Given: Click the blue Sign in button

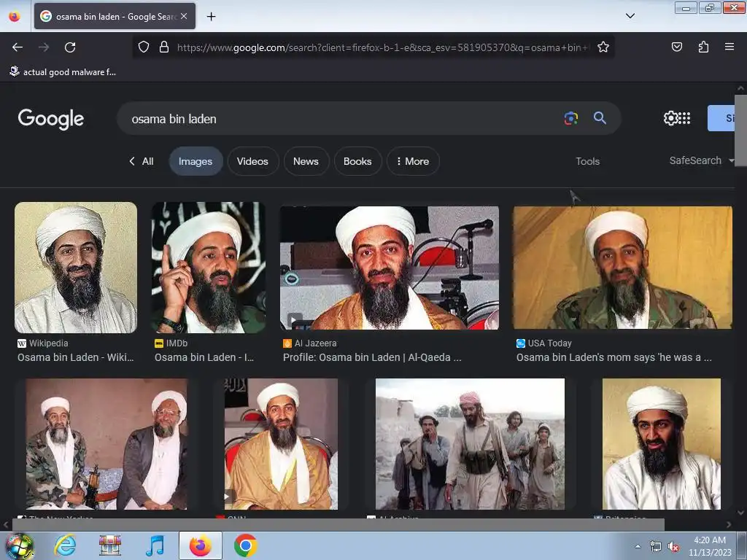Looking at the screenshot, I should click(721, 118).
